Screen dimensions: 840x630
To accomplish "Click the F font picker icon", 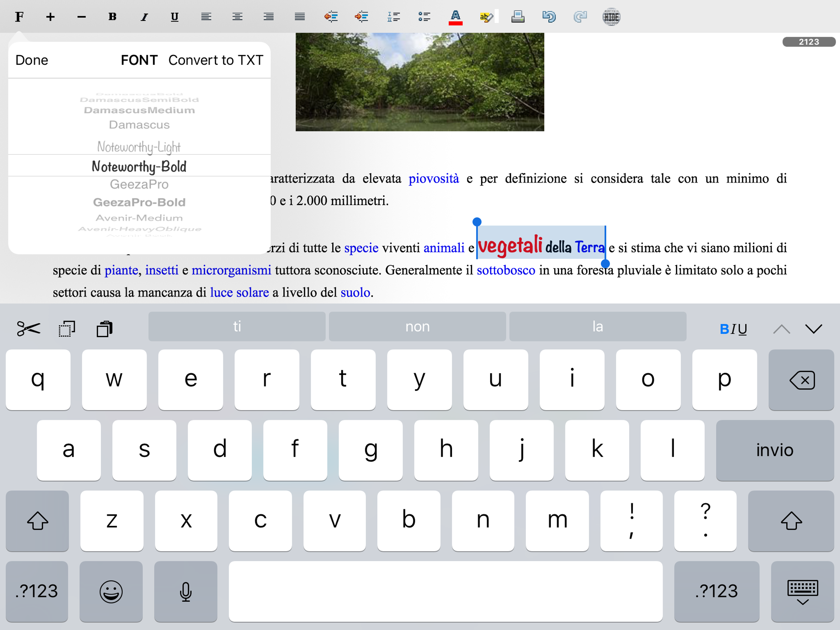I will [x=19, y=17].
